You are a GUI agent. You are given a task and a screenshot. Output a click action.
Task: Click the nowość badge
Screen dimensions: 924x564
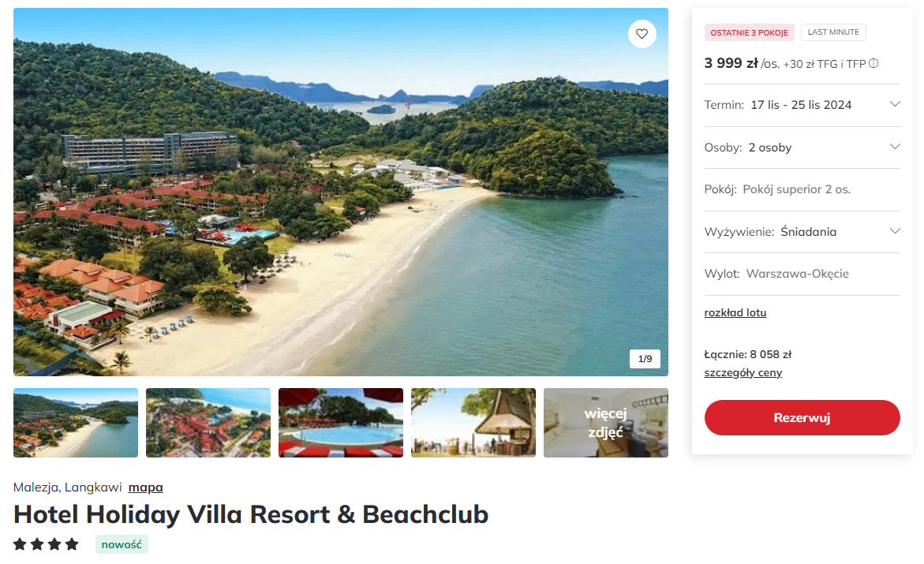(x=122, y=544)
